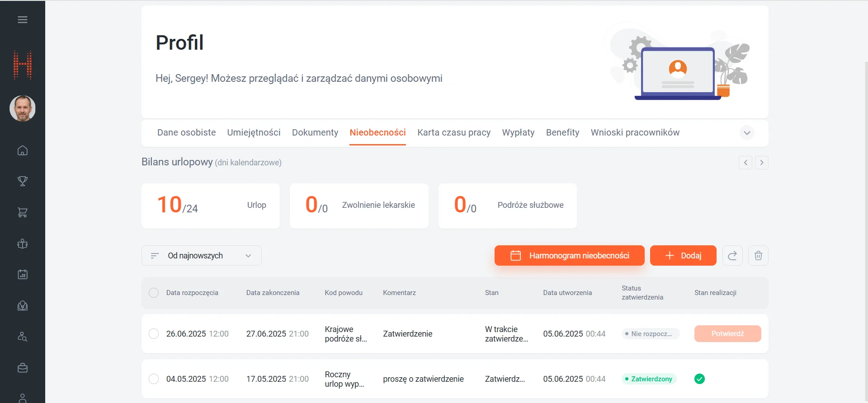Image resolution: width=868 pixels, height=403 pixels.
Task: Click the trash delete icon button
Action: (758, 256)
